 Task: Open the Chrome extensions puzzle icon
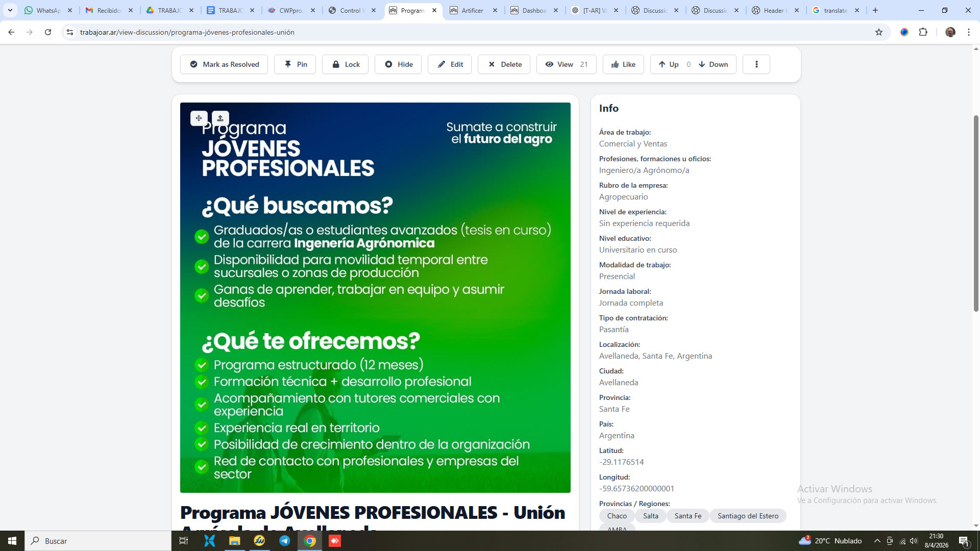coord(923,32)
